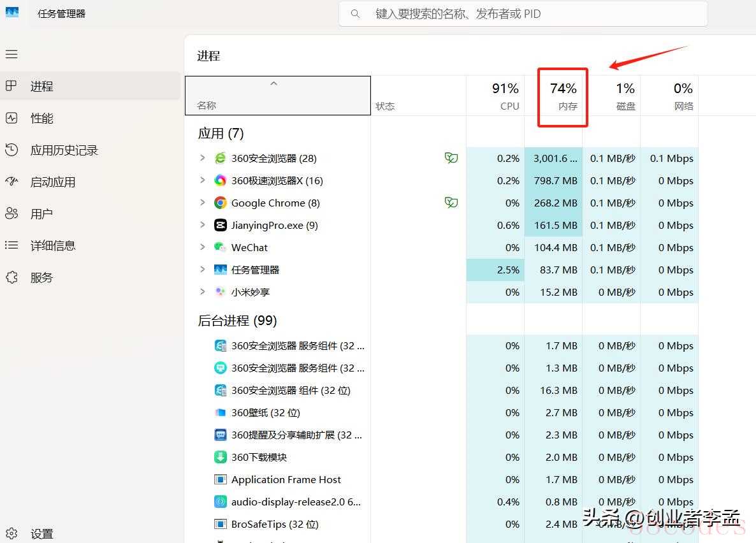Viewport: 756px width, 543px height.
Task: Click the Task Manager logo in title bar
Action: point(12,13)
